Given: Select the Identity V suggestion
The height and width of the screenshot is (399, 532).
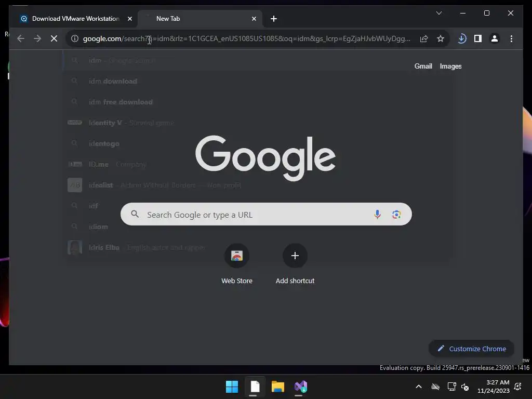Looking at the screenshot, I should [258, 123].
